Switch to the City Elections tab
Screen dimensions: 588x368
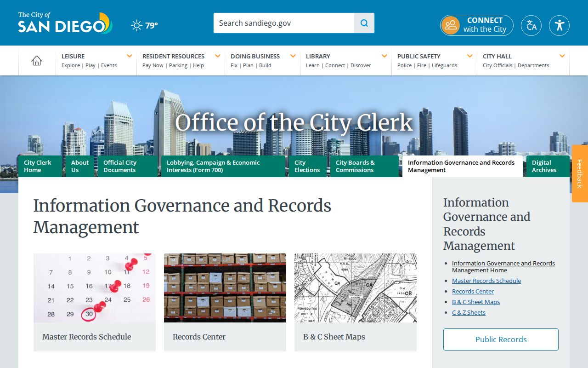[308, 166]
